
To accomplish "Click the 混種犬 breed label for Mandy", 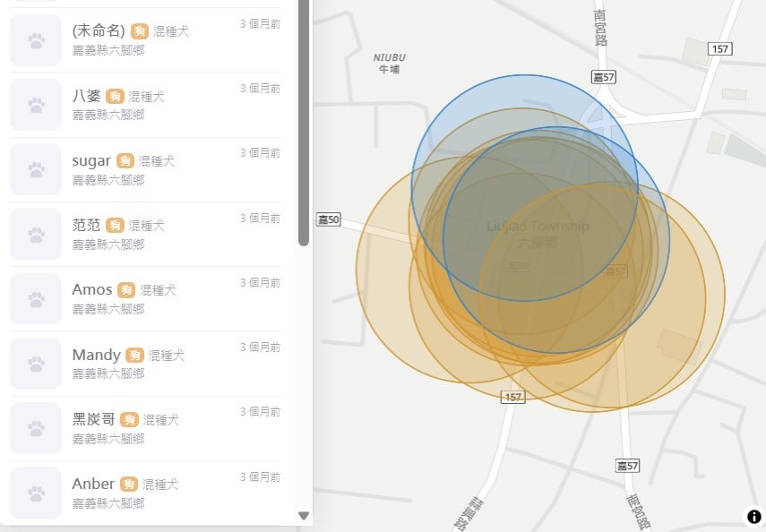I will click(166, 356).
